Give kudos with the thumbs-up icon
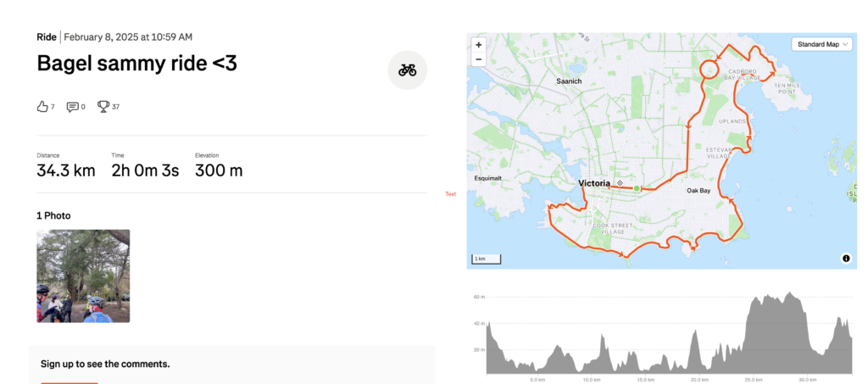This screenshot has height=384, width=868. (x=42, y=107)
